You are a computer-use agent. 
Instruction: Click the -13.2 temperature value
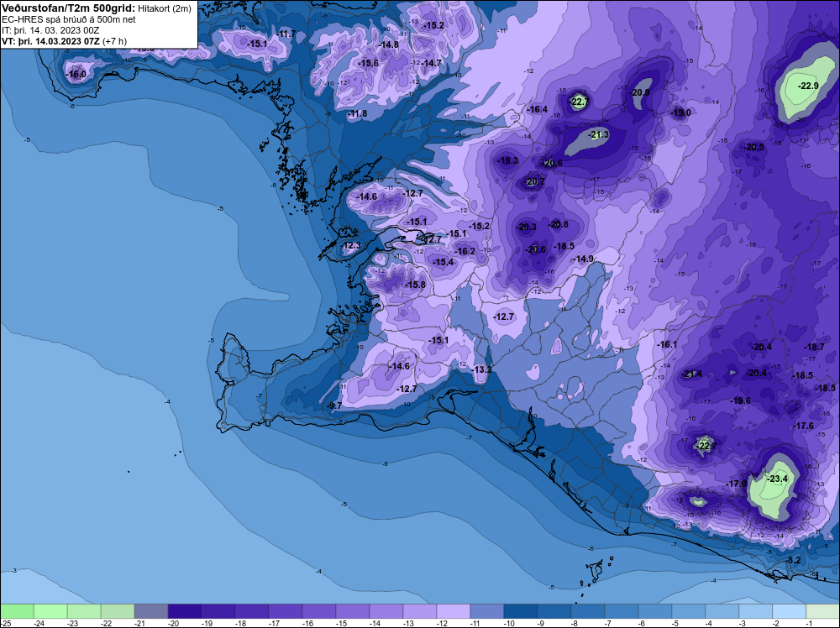click(x=480, y=369)
